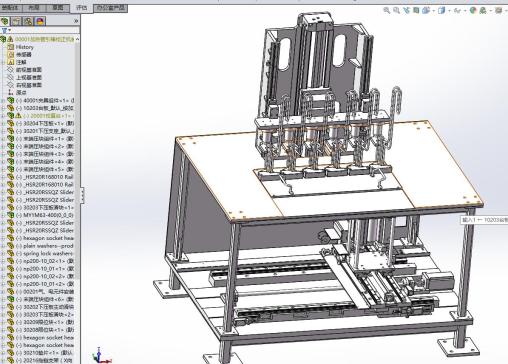The image size is (508, 364).
Task: Click component icon of MY1M63-400 row
Action: click(10, 215)
